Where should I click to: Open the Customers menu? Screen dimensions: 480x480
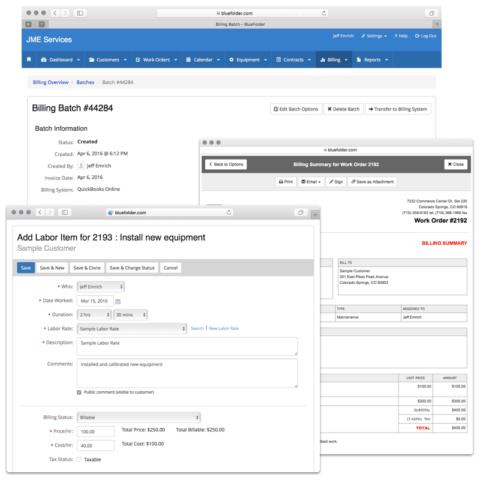pos(108,60)
